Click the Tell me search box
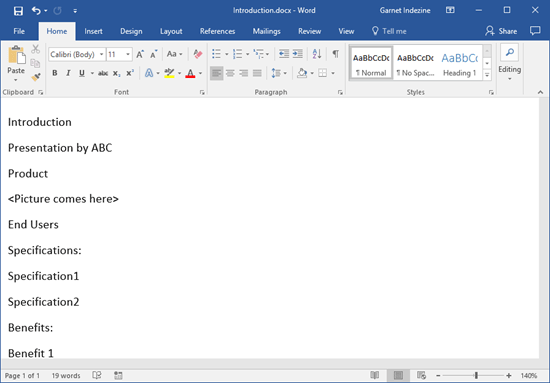550x383 pixels. [389, 31]
